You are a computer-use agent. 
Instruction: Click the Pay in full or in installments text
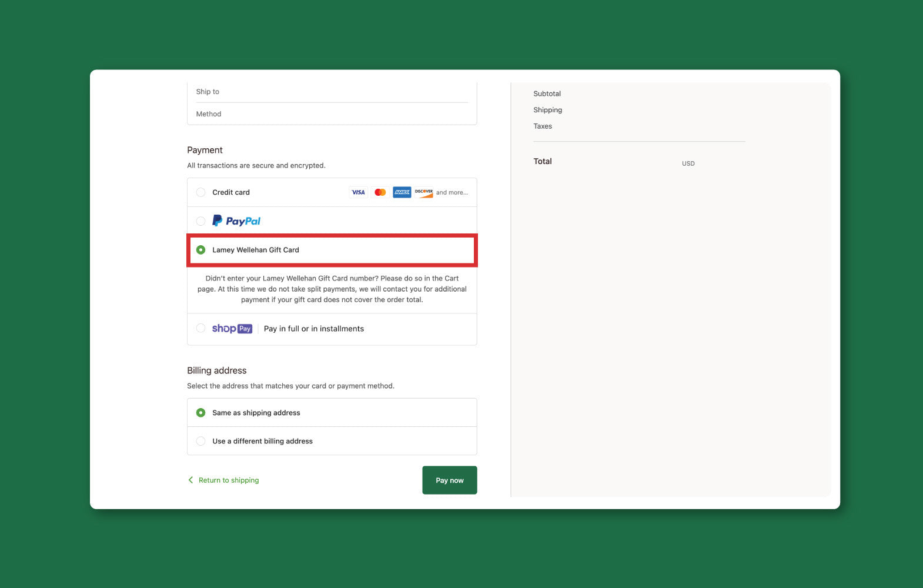314,329
